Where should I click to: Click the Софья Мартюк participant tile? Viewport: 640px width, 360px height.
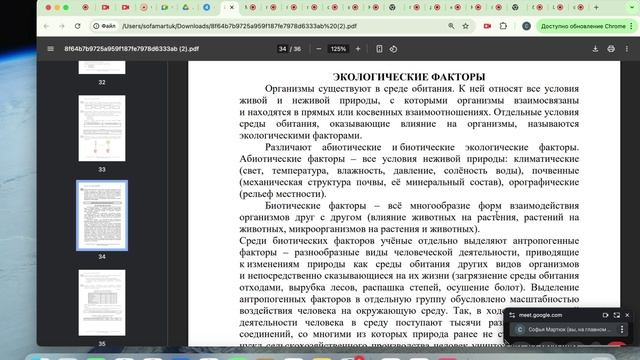pos(569,329)
